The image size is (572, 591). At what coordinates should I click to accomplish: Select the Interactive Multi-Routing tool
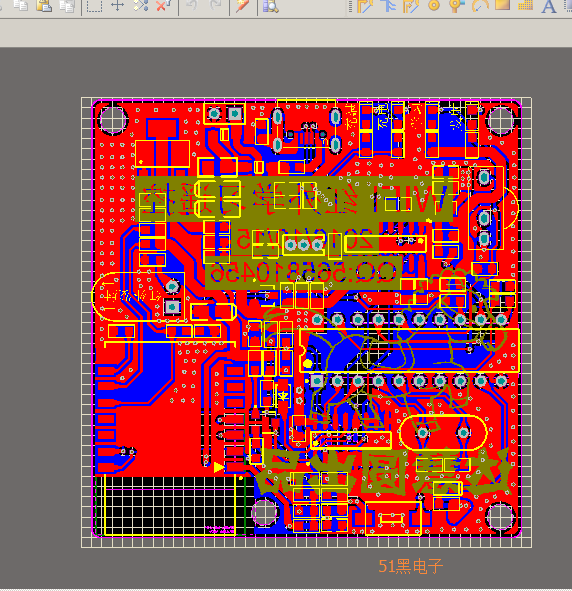387,6
